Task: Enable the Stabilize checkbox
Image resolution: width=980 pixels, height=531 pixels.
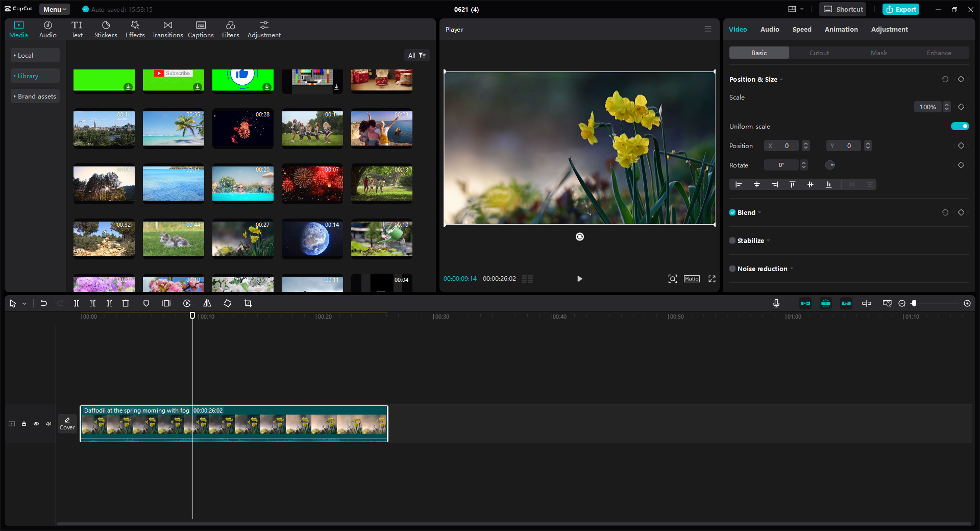Action: click(732, 240)
